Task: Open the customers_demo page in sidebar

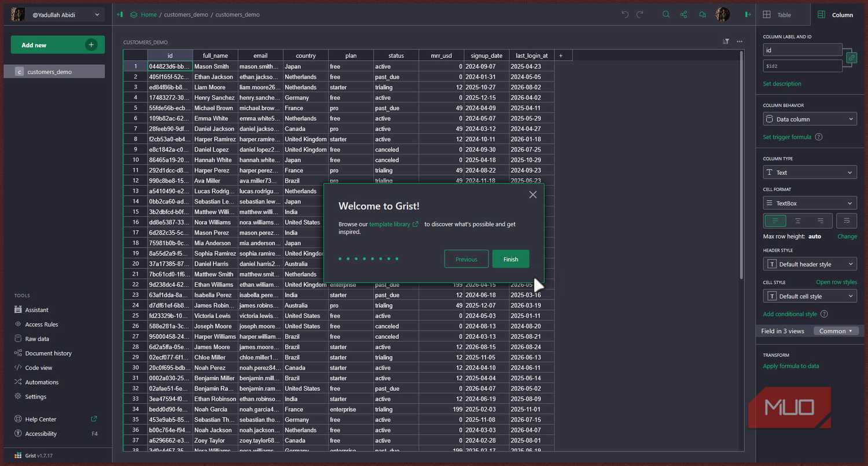Action: [x=54, y=72]
